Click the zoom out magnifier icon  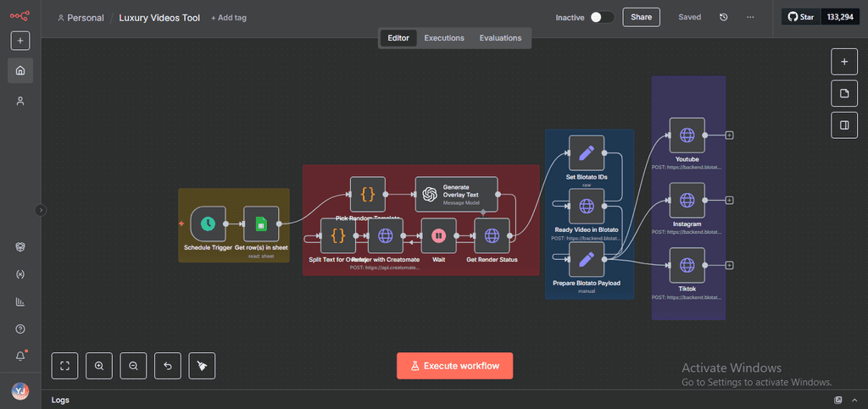click(x=133, y=366)
